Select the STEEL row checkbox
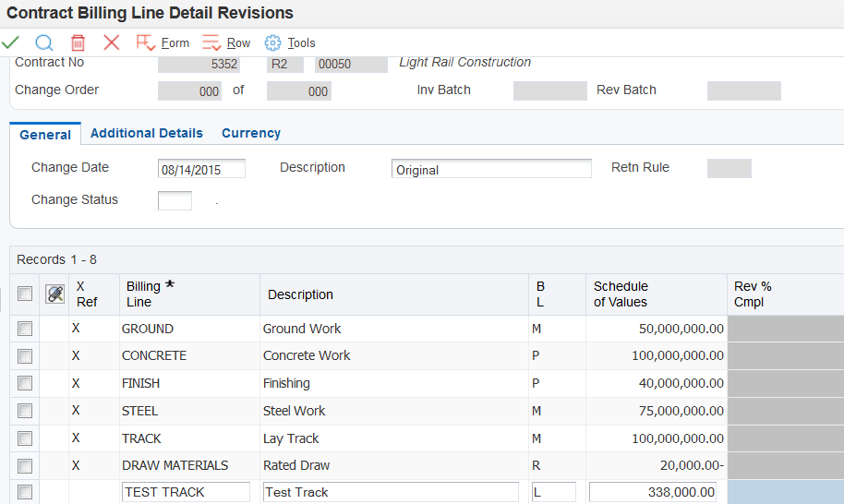Screen dimensions: 844x504 pos(25,411)
